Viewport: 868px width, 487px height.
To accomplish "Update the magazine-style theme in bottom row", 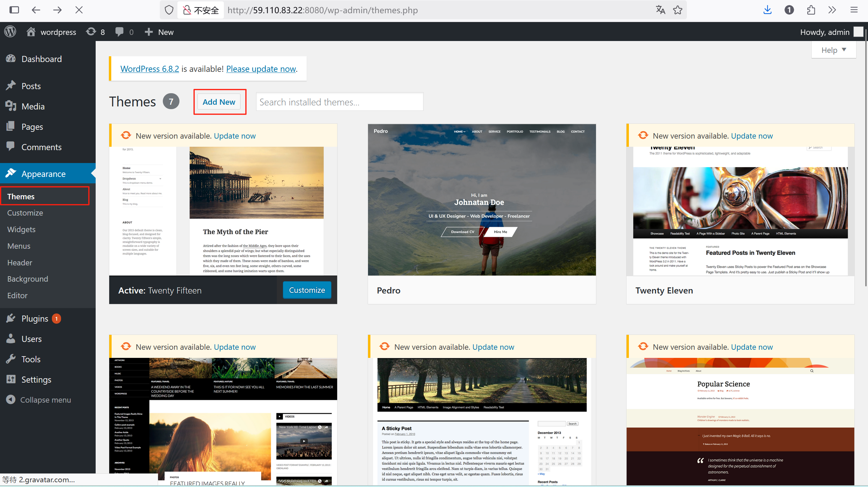I will coord(235,347).
